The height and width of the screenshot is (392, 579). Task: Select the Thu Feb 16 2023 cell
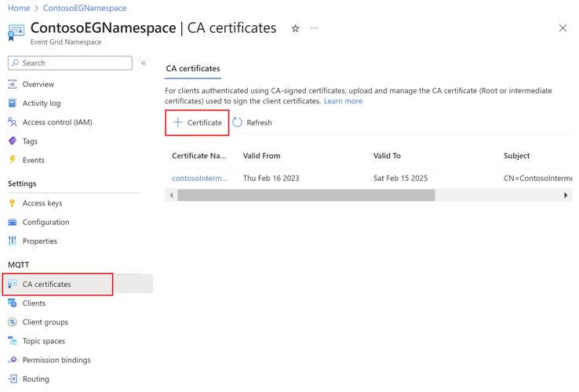271,178
